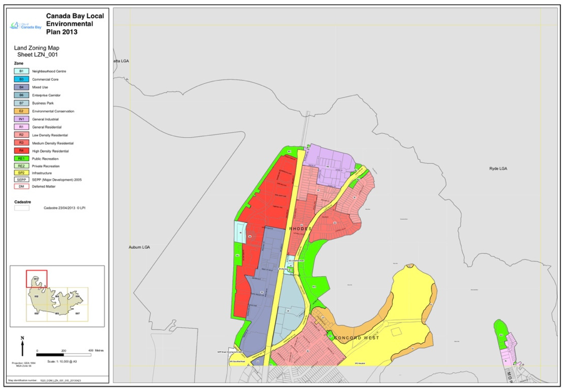Screen dimensions: 565x392
Task: Click the SP2 Infrastructure legend swatch
Action: pos(21,173)
